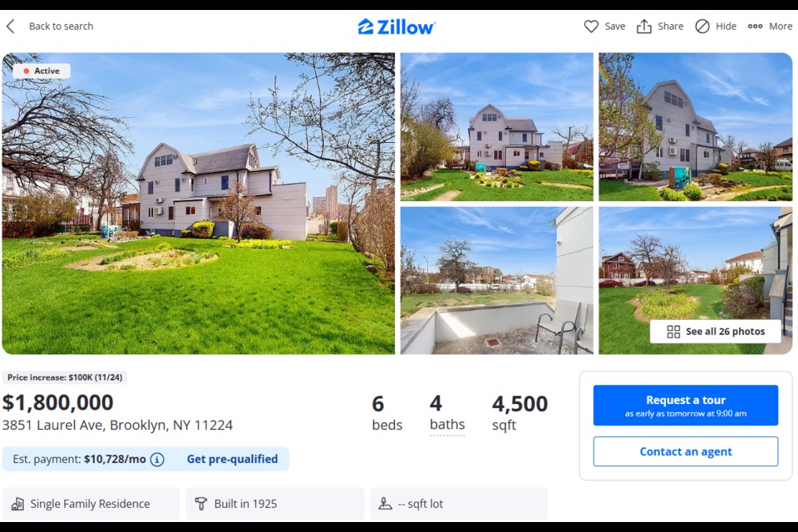Open the More three-dots menu
Image resolution: width=798 pixels, height=532 pixels.
770,26
